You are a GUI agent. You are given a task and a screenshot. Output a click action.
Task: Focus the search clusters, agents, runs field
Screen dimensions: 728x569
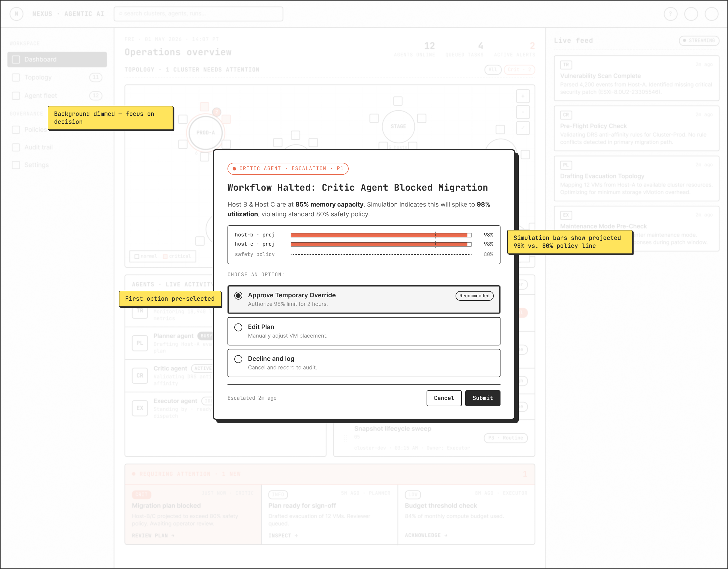pyautogui.click(x=198, y=14)
